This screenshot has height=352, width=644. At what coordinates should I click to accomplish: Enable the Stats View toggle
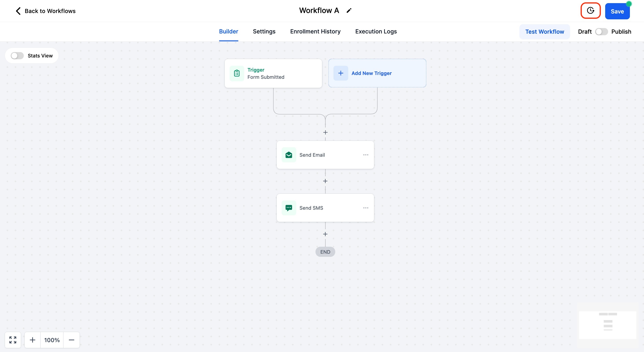tap(17, 56)
